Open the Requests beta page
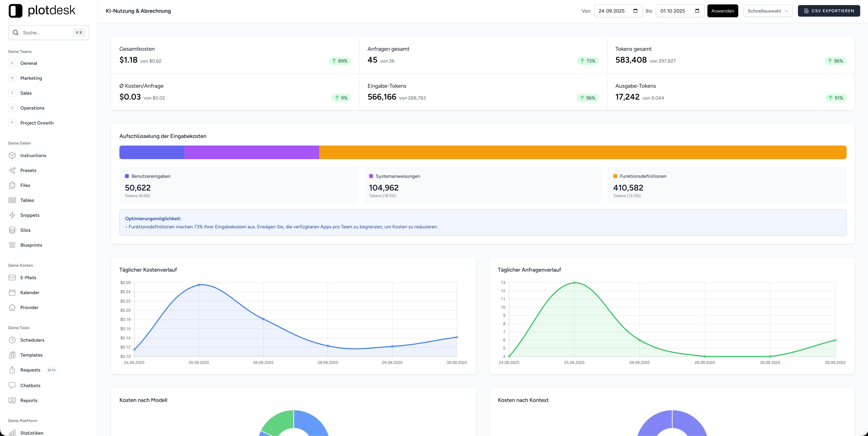Viewport: 868px width, 436px height. pos(30,370)
